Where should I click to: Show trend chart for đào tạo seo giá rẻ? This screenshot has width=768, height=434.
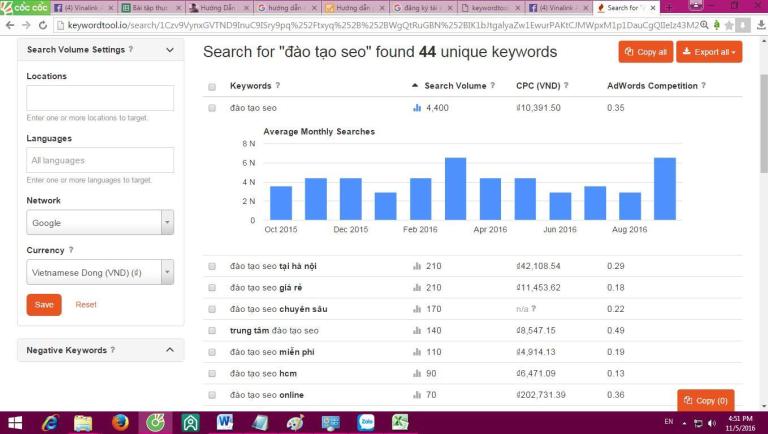point(417,288)
